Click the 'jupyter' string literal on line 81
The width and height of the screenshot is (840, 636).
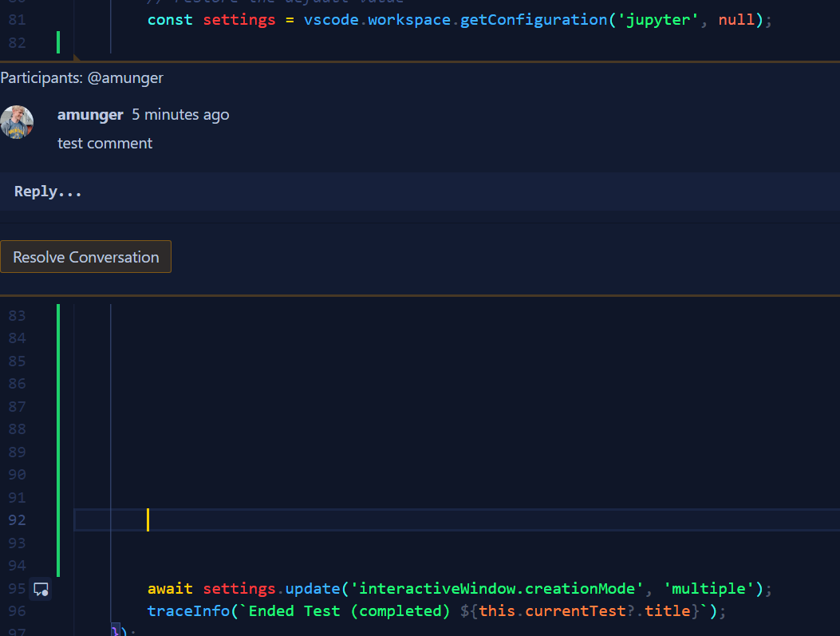click(657, 19)
